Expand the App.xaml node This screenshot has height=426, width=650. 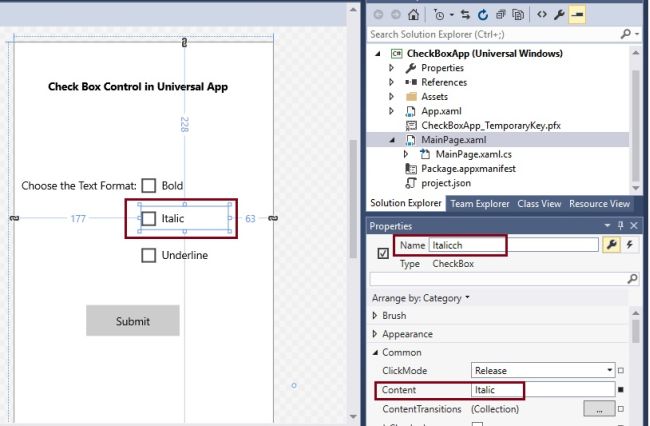click(x=391, y=111)
